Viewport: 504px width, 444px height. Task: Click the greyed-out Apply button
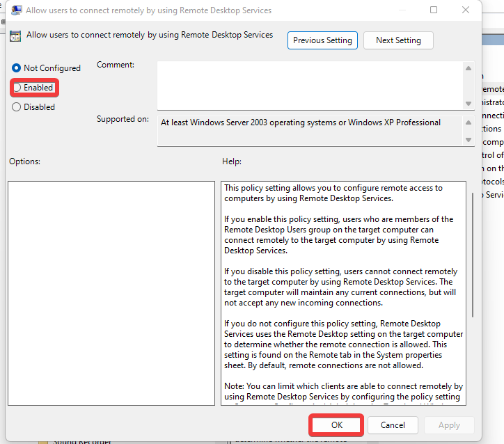point(449,425)
